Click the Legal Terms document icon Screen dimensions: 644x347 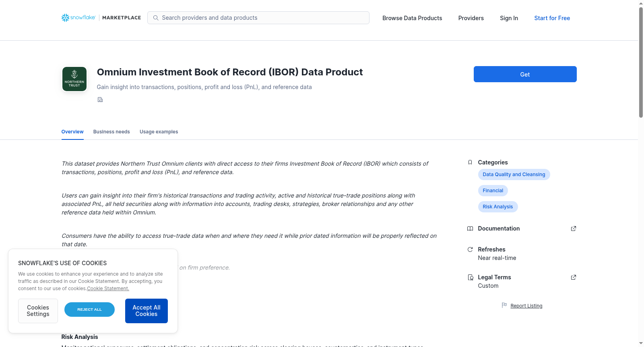(470, 277)
